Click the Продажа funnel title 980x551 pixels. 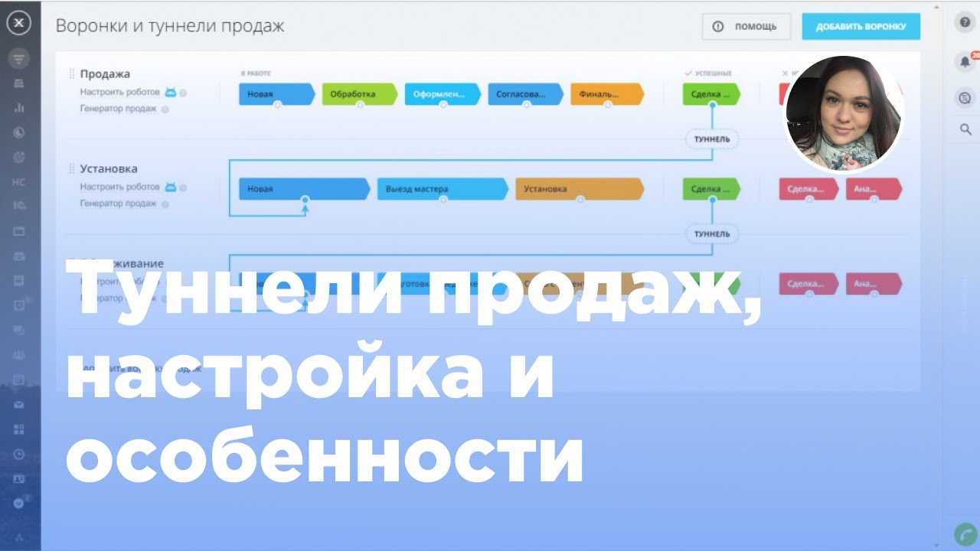tap(105, 74)
